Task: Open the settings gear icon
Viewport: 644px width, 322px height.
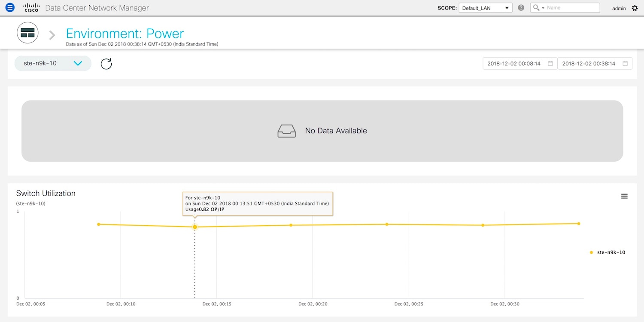Action: pyautogui.click(x=635, y=8)
